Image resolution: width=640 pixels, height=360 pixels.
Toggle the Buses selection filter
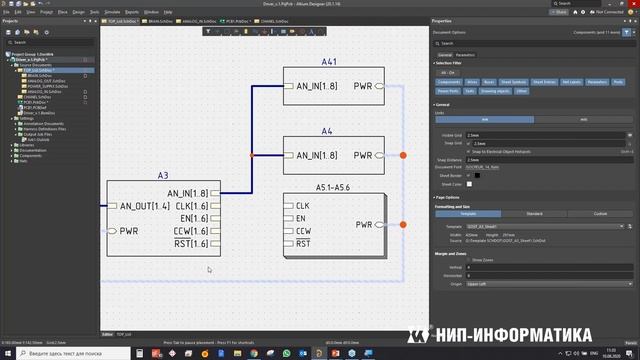coord(489,82)
